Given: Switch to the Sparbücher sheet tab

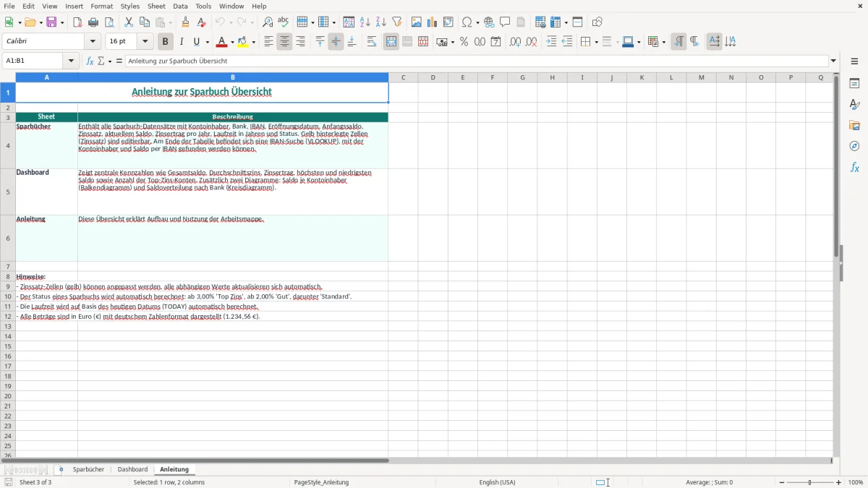Looking at the screenshot, I should click(88, 470).
